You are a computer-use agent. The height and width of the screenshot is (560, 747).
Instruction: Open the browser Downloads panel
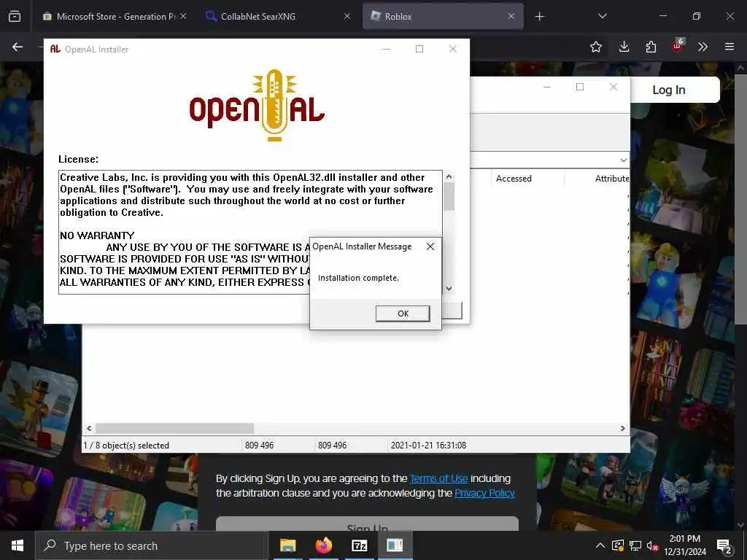click(624, 47)
